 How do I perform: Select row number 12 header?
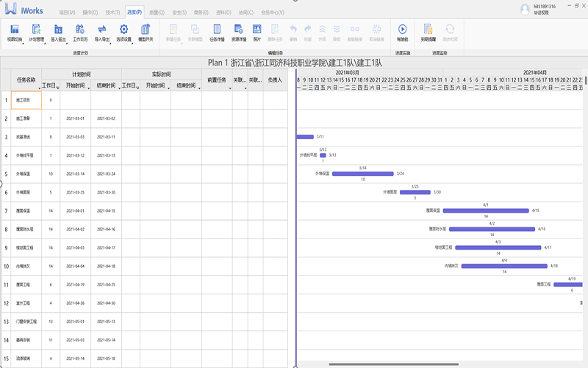coord(6,303)
